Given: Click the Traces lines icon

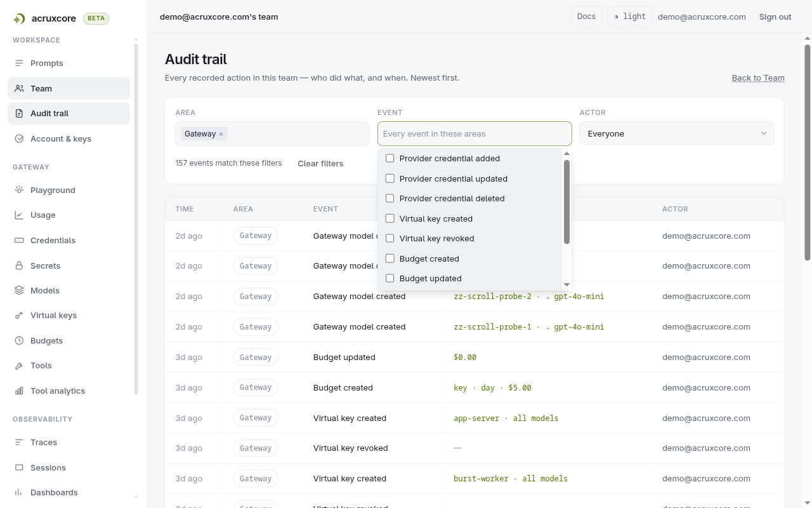Looking at the screenshot, I should 19,443.
